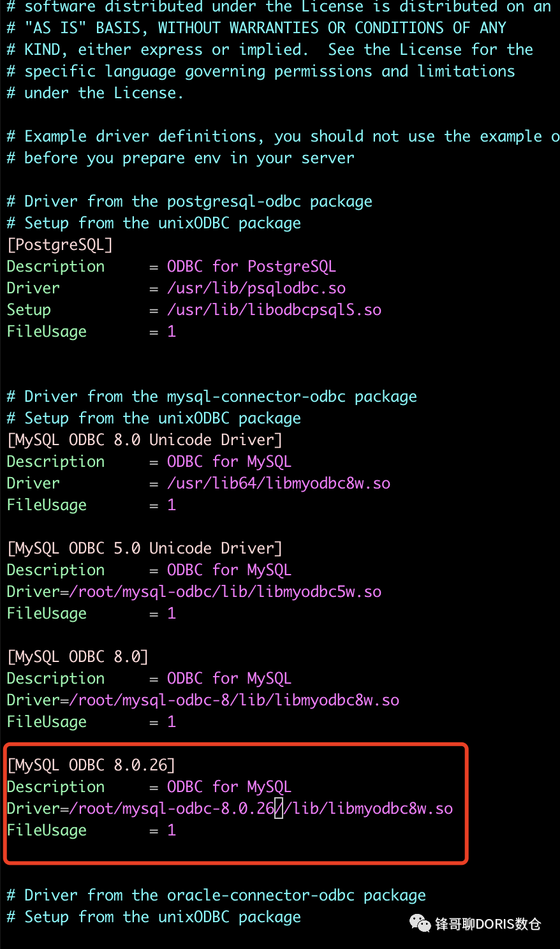Click the text cursor after 8.0.26
Viewport: 560px width, 949px height.
coord(279,809)
